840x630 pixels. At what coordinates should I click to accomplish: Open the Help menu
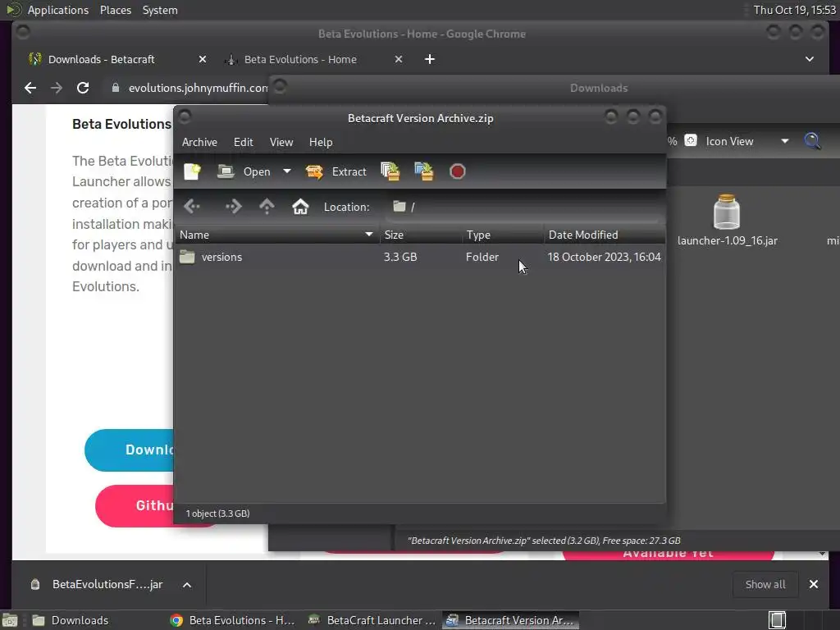tap(321, 142)
